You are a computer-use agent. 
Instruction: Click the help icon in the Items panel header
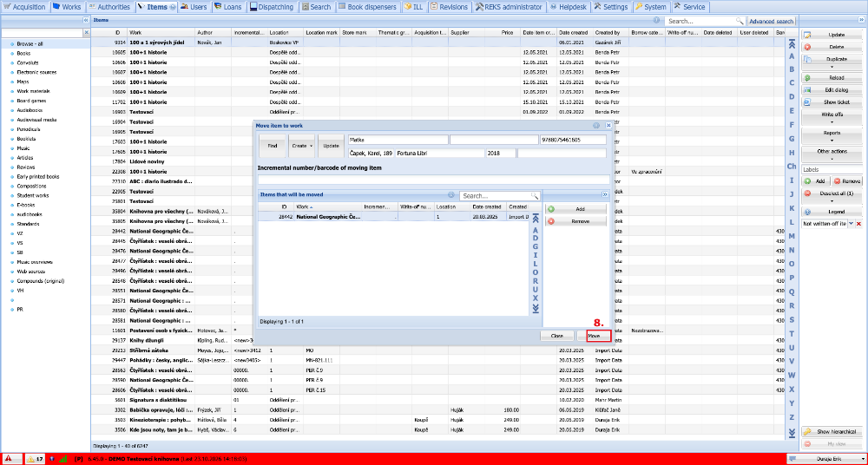(x=656, y=20)
